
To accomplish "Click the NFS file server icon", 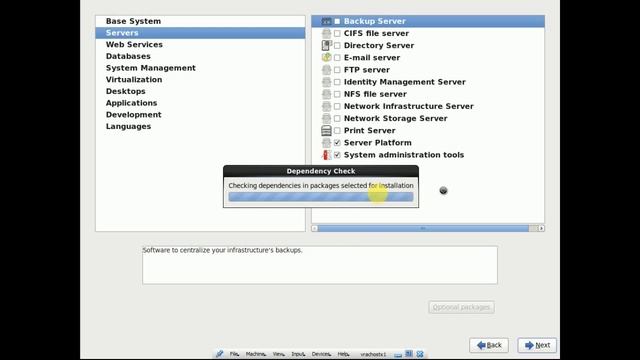I will (x=326, y=94).
